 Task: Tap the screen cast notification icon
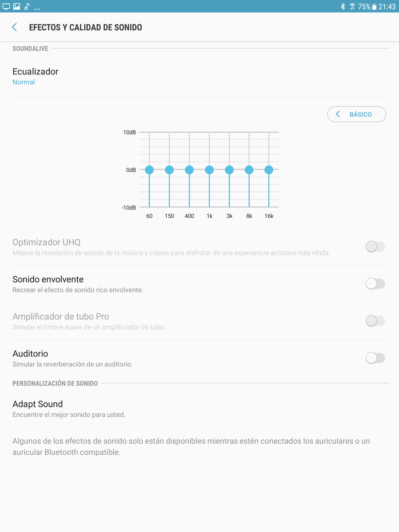coord(6,6)
